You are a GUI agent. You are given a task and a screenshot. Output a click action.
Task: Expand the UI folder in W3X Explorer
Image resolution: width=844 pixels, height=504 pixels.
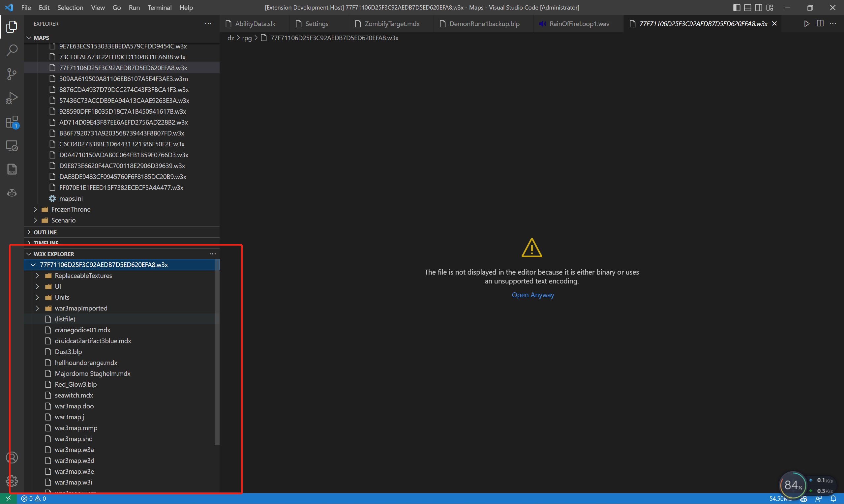(37, 286)
